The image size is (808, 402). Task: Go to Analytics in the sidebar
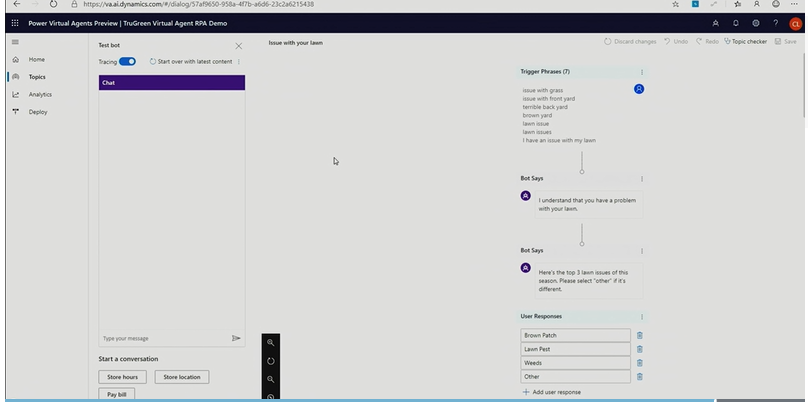(x=40, y=95)
